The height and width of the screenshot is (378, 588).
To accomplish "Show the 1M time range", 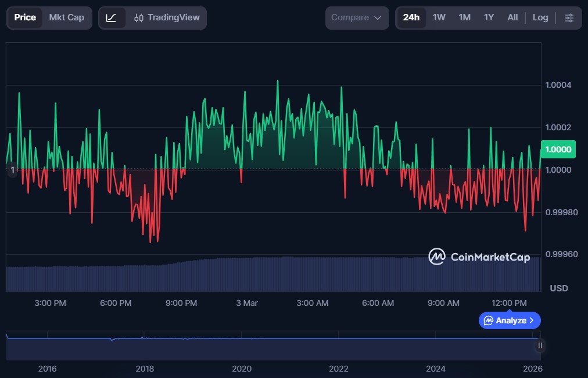I will pos(464,17).
